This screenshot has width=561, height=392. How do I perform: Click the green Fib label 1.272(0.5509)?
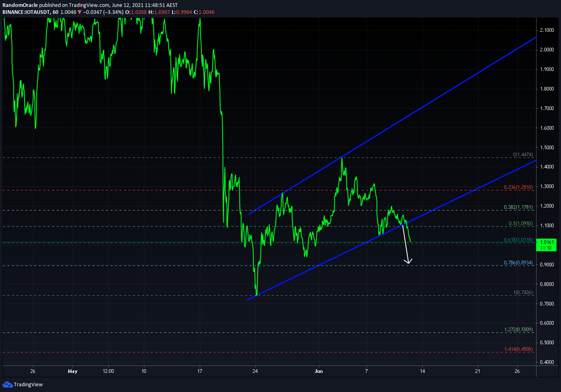point(518,330)
